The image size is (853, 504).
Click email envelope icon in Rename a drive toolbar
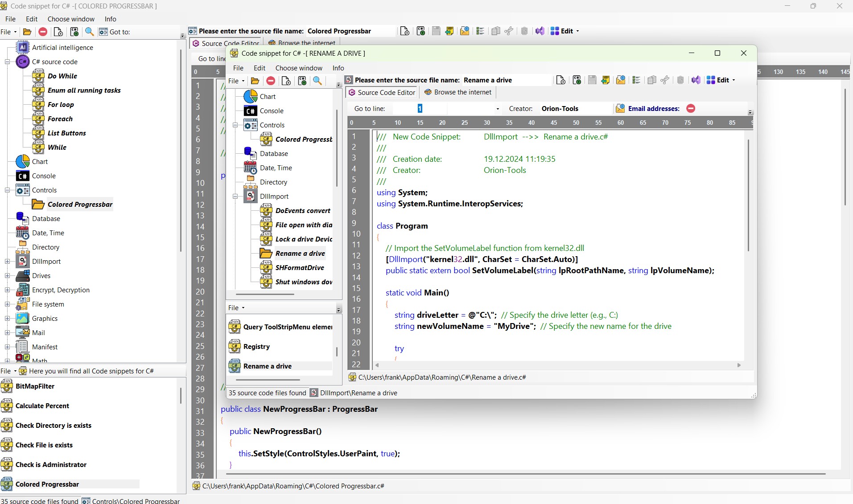point(621,80)
